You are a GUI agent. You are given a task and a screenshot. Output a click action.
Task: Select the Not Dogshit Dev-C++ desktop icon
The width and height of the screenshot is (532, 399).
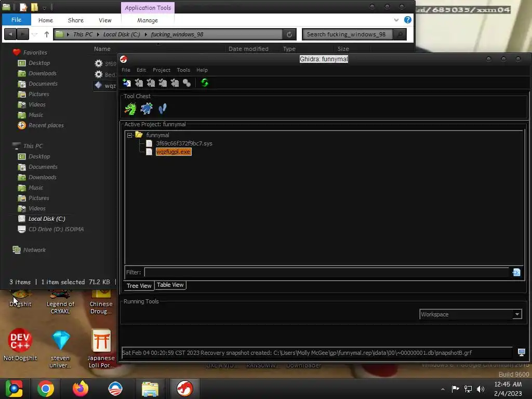(x=20, y=345)
